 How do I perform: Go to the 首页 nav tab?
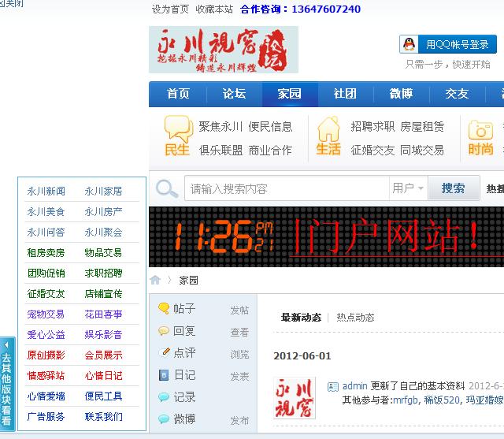[x=178, y=94]
